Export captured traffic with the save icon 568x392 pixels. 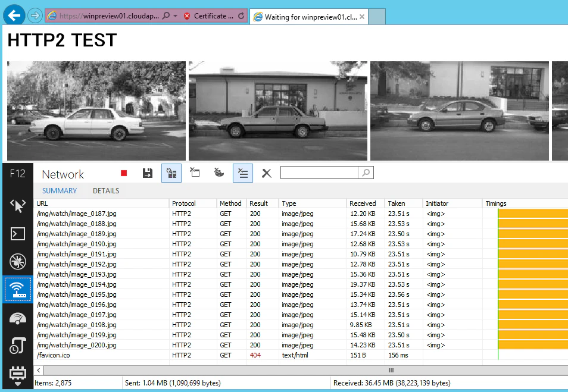pos(148,173)
